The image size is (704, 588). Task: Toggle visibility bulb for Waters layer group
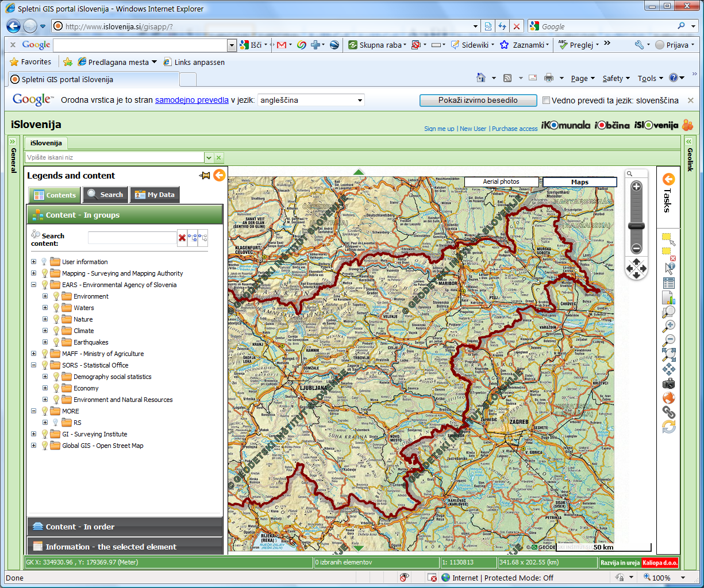(56, 308)
